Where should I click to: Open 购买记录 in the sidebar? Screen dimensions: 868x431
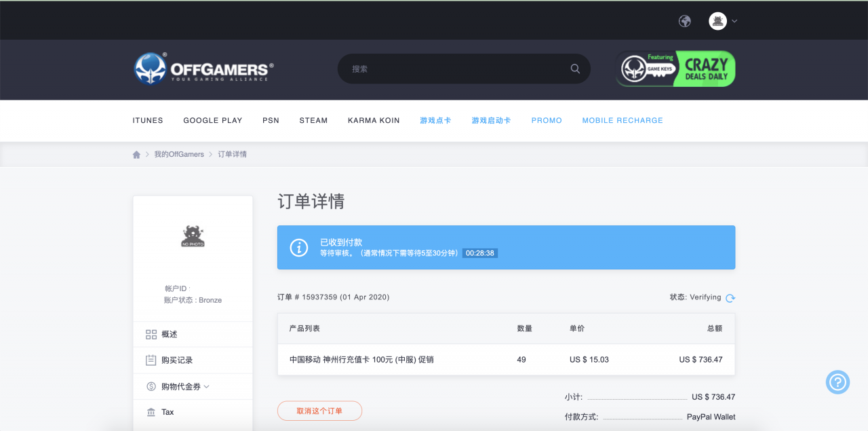(193, 360)
